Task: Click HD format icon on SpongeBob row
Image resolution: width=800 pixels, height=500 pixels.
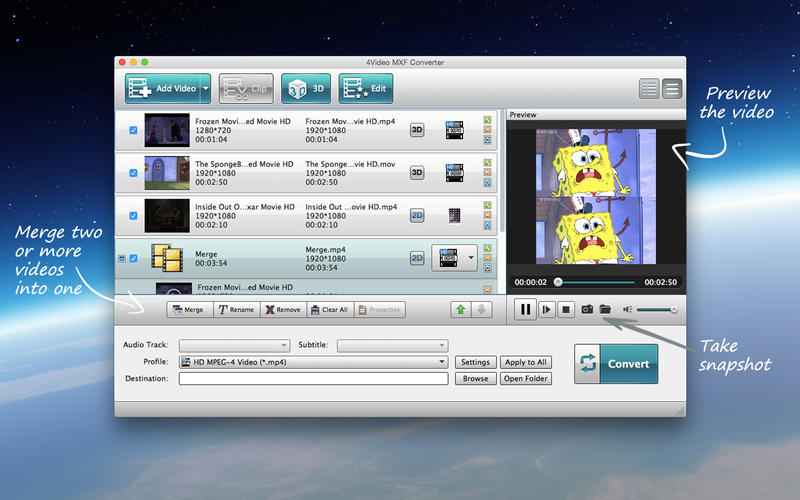Action: pyautogui.click(x=454, y=173)
